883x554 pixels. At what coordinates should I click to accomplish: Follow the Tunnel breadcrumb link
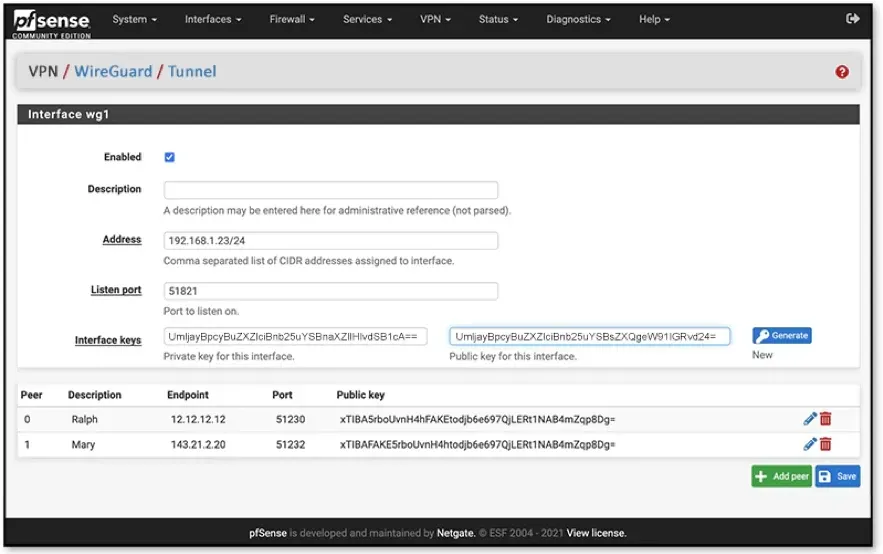(192, 72)
